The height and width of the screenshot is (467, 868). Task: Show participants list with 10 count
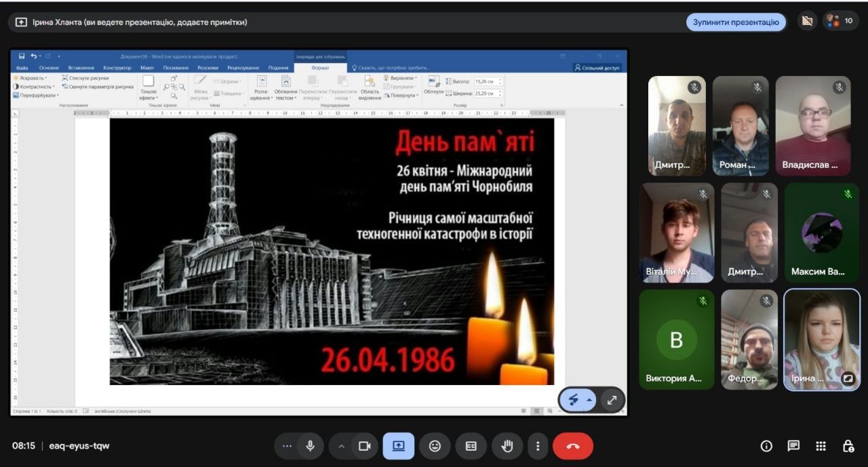point(840,21)
